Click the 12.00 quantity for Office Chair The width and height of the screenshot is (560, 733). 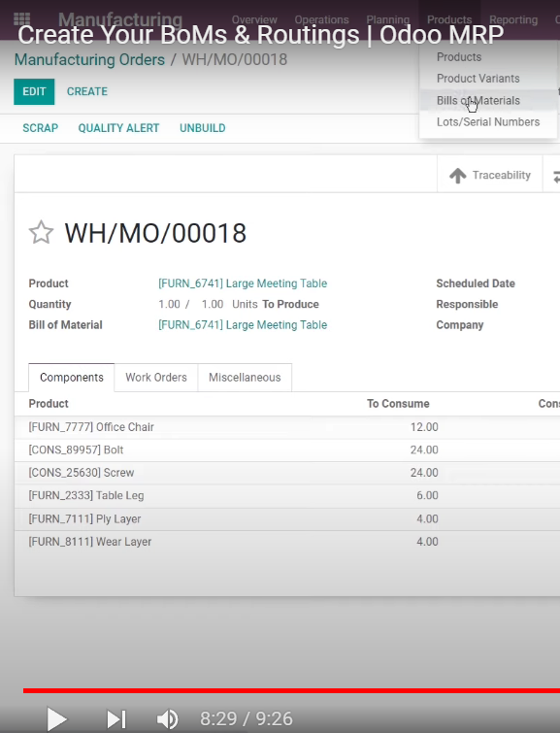click(x=424, y=427)
